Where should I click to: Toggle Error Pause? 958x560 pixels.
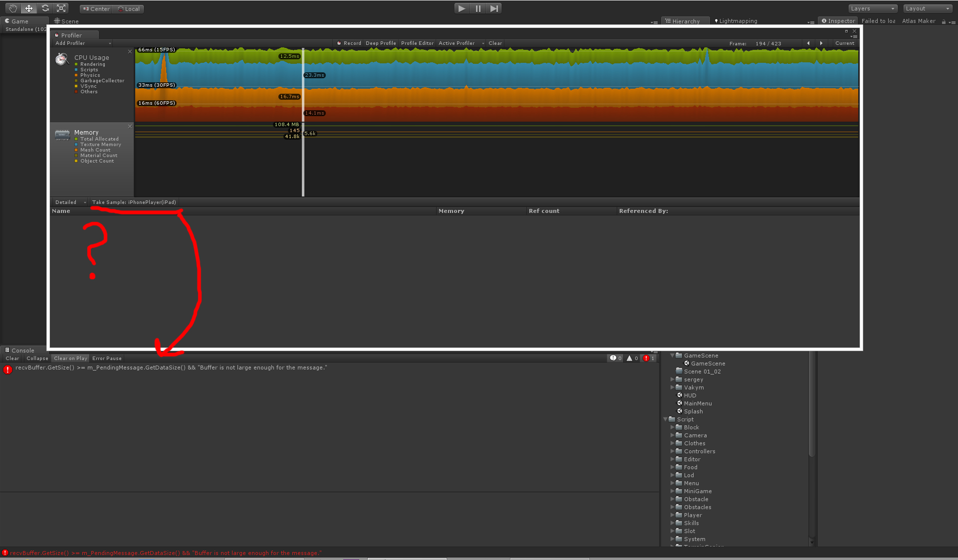pos(107,359)
